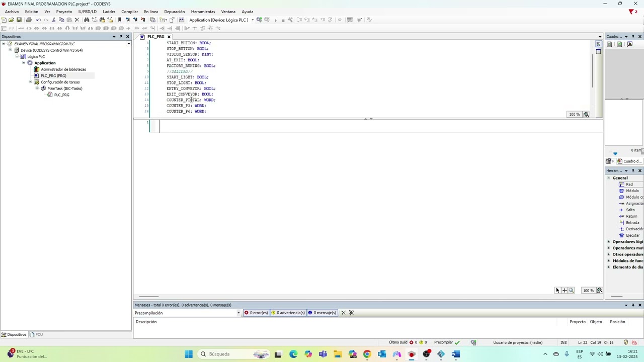The height and width of the screenshot is (362, 644).
Task: Select the Return toolbox element
Action: pos(628,216)
